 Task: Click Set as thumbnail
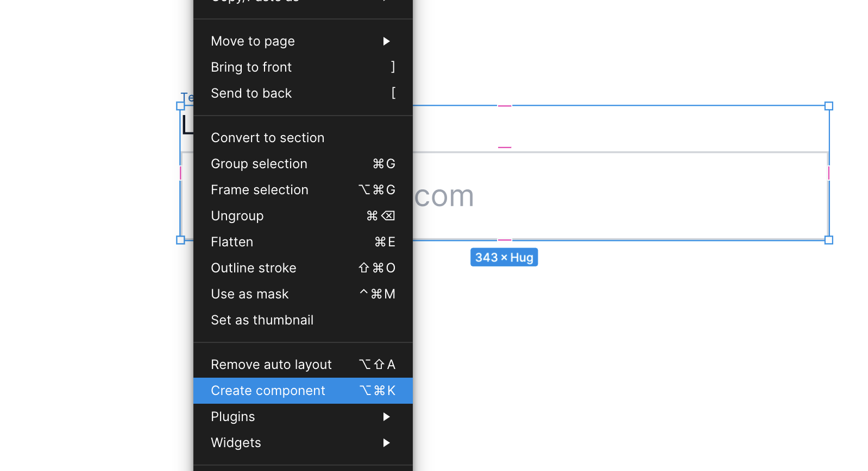coord(262,320)
